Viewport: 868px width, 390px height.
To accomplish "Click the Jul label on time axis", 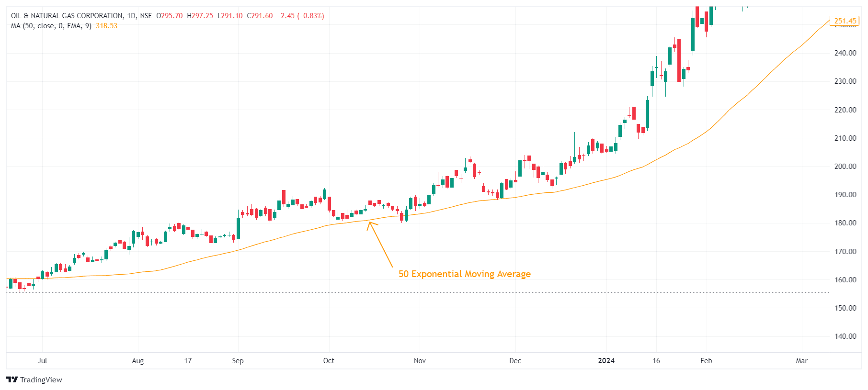I will pyautogui.click(x=42, y=361).
